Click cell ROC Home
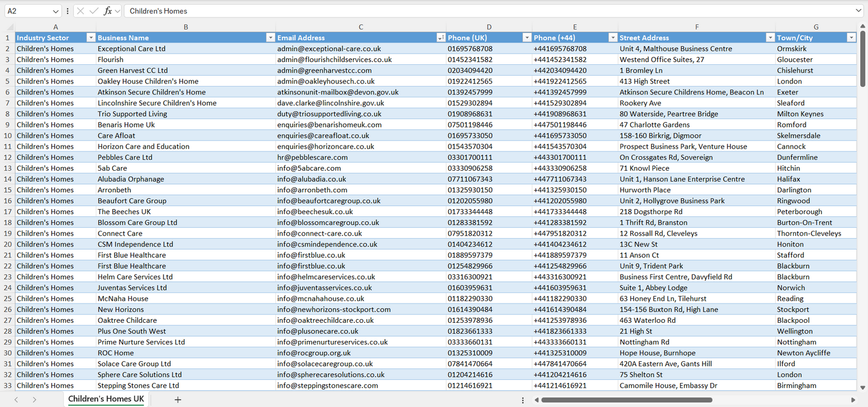868x407 pixels. coord(186,352)
